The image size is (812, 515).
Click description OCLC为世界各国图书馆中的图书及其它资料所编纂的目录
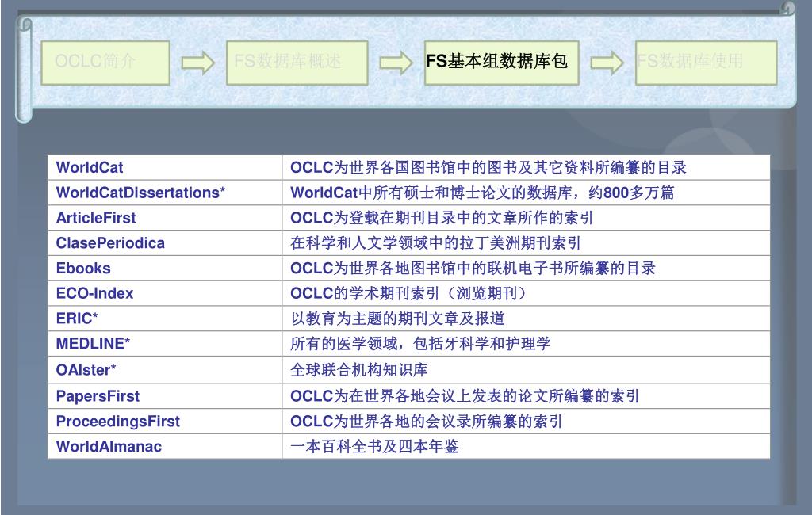[x=488, y=168]
